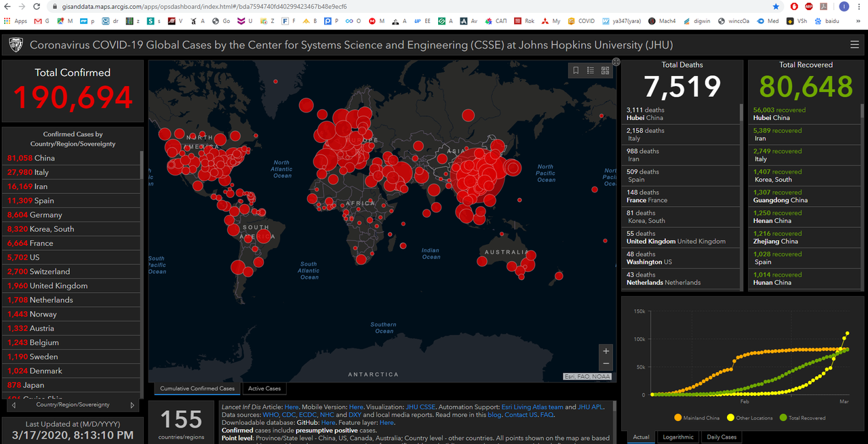Viewport: 868px width, 444px height.
Task: Zoom out of the map with the minus button
Action: [606, 365]
